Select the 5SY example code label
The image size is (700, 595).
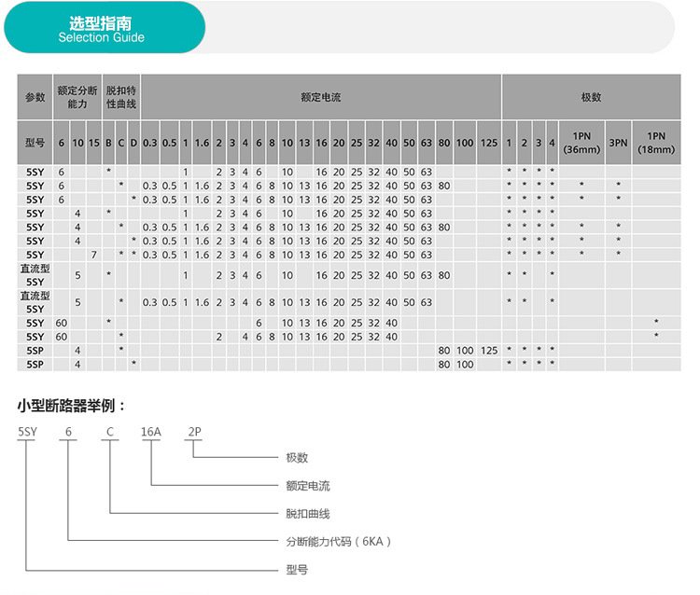point(27,432)
